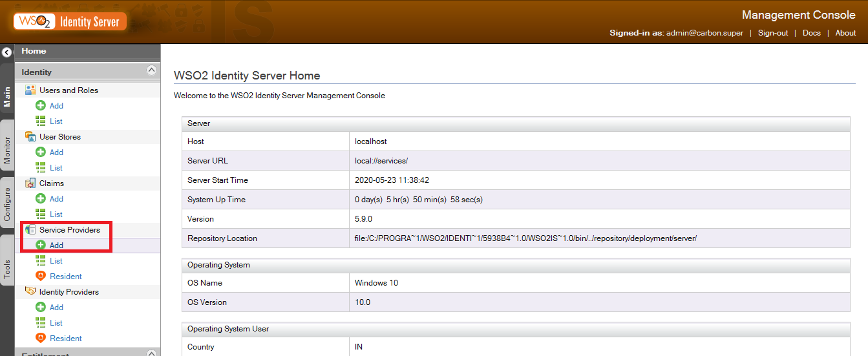Click the green Add icon under Identity Providers
This screenshot has width=868, height=356.
click(41, 307)
